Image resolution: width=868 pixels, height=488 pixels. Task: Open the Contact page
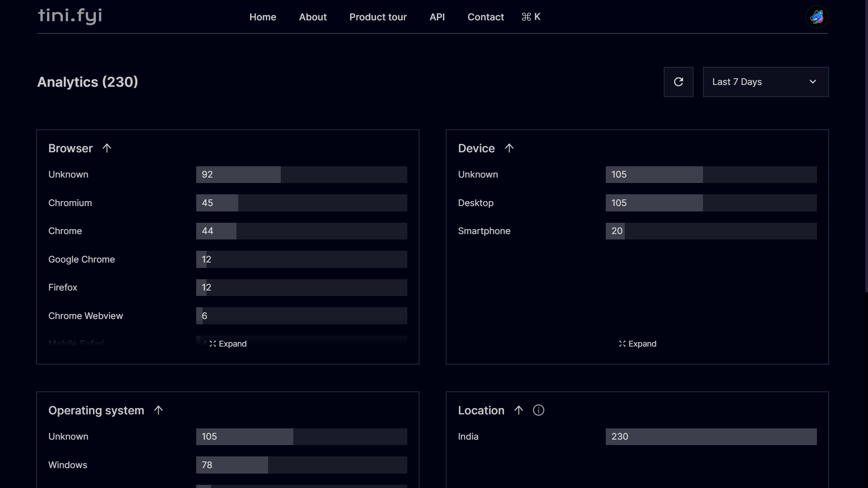(x=486, y=17)
